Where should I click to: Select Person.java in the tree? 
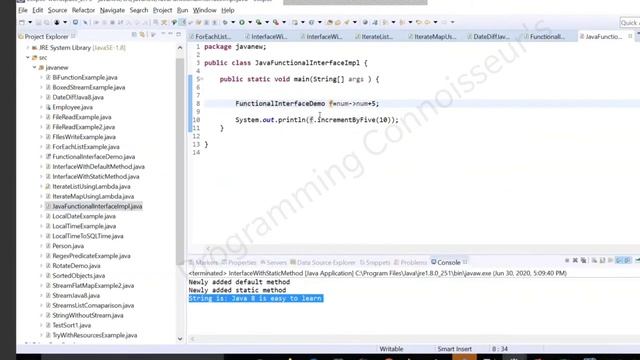(x=68, y=246)
